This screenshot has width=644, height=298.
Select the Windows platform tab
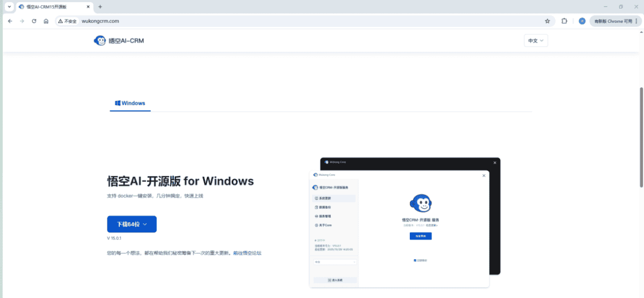pyautogui.click(x=130, y=103)
